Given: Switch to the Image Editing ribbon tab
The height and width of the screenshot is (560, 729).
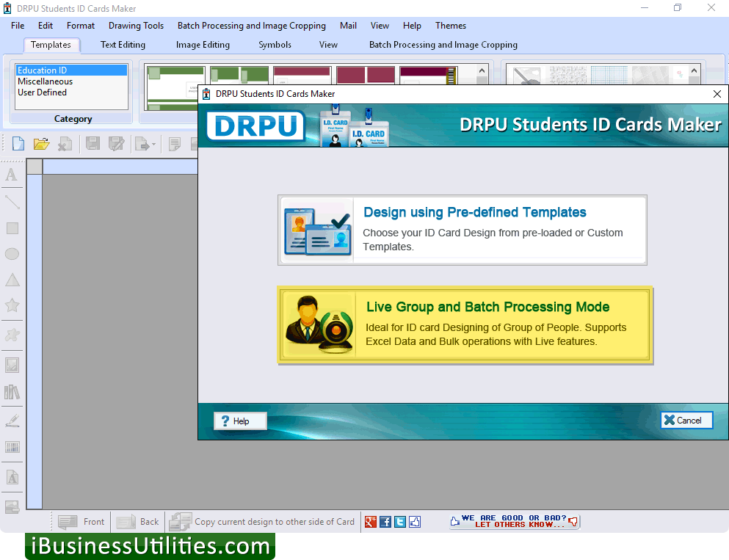Looking at the screenshot, I should click(203, 45).
